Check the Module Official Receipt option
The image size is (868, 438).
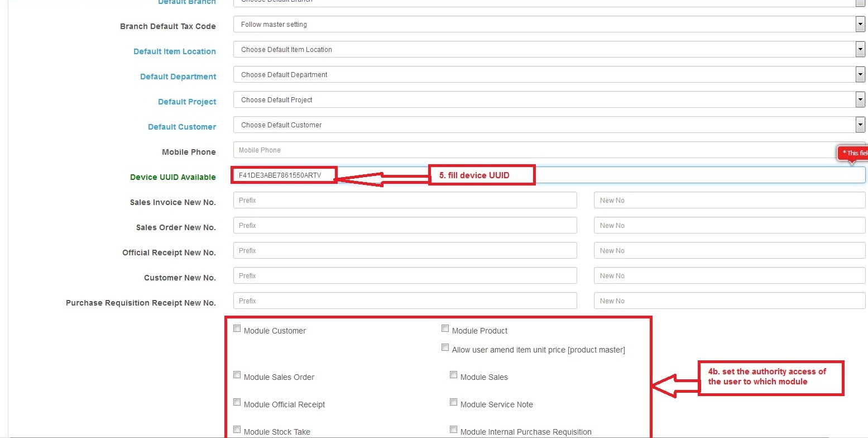(237, 402)
